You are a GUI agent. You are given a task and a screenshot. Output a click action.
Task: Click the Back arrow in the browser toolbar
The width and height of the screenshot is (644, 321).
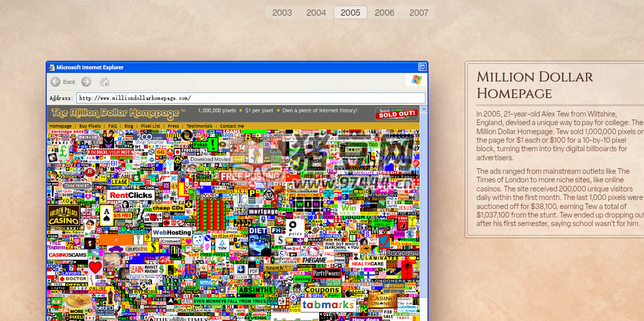point(56,82)
